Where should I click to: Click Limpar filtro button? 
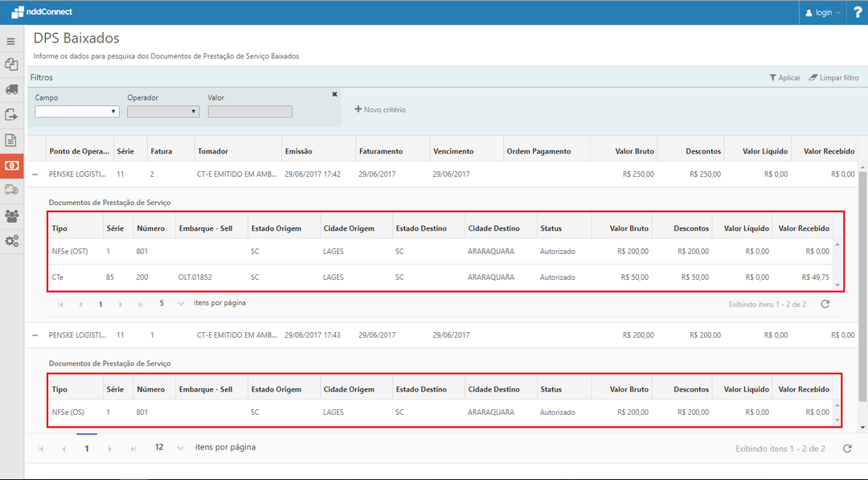833,78
